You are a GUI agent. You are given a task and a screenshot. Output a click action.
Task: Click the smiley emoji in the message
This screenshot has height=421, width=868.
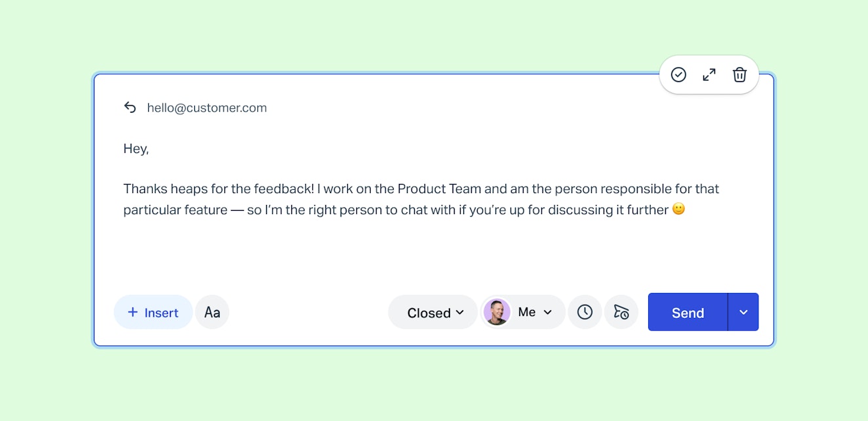point(678,210)
